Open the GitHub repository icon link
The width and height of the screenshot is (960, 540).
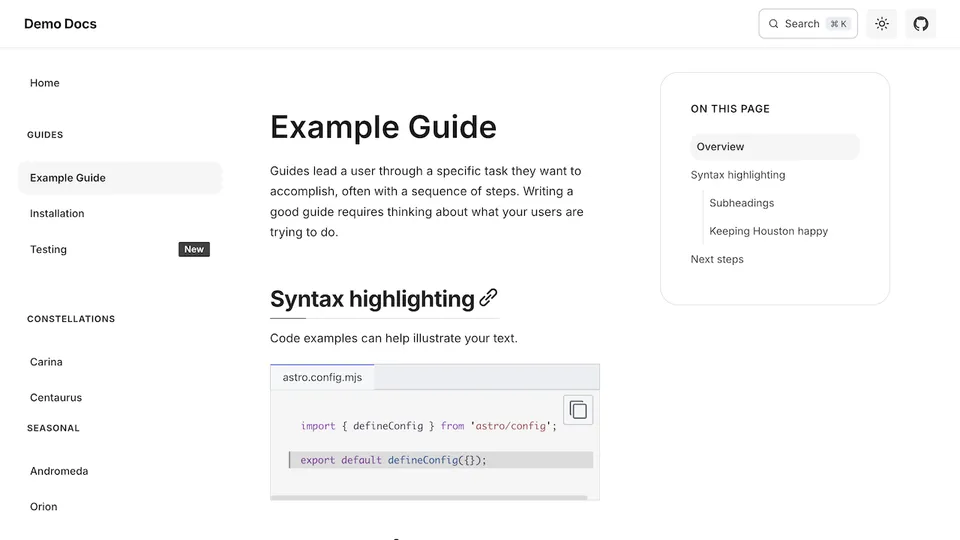click(921, 24)
